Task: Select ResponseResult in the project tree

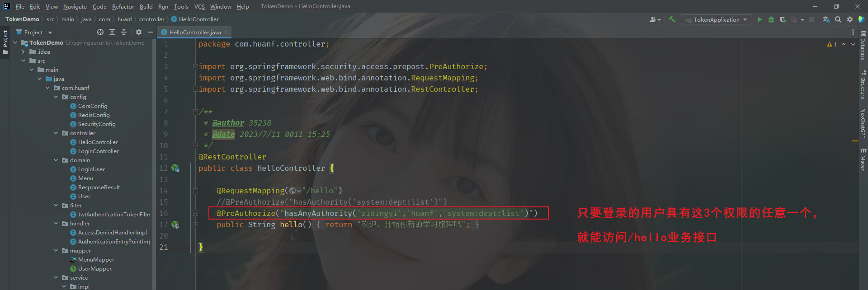Action: click(99, 187)
